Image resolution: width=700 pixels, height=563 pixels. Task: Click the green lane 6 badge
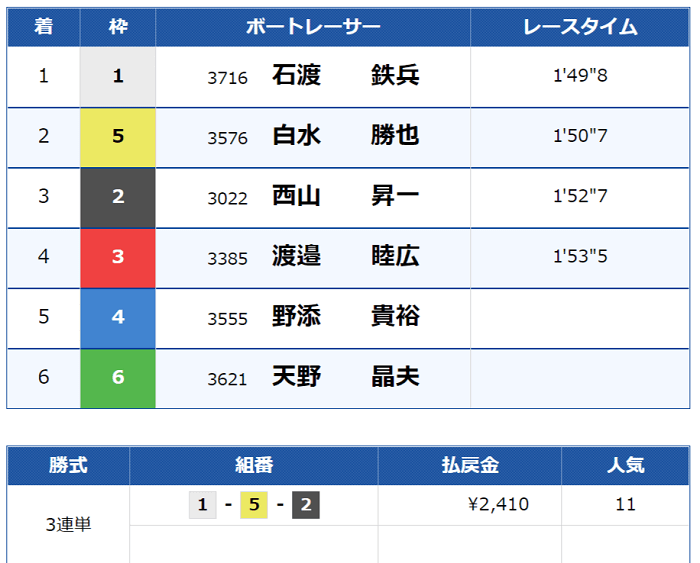(118, 377)
